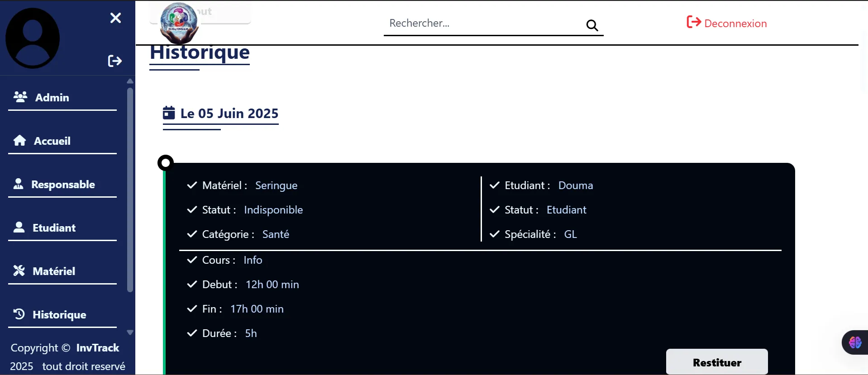This screenshot has height=375, width=868.
Task: Go to Accueil home page
Action: pos(52,141)
